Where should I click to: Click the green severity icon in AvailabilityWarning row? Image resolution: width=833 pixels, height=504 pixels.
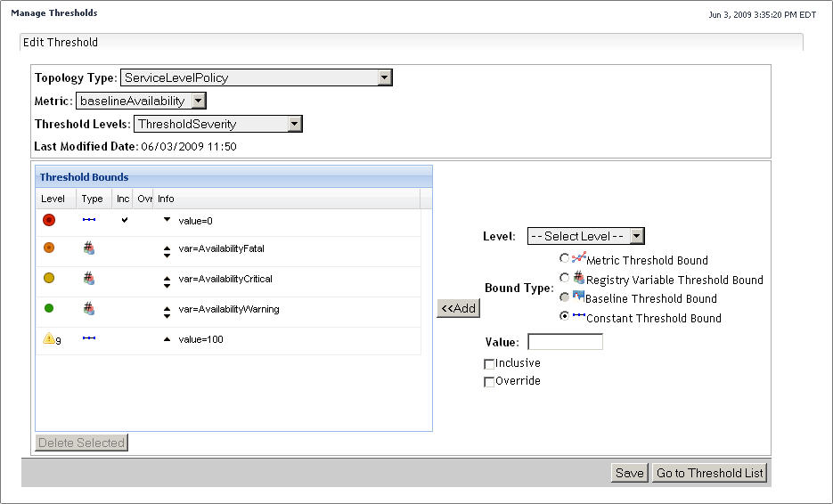click(49, 308)
